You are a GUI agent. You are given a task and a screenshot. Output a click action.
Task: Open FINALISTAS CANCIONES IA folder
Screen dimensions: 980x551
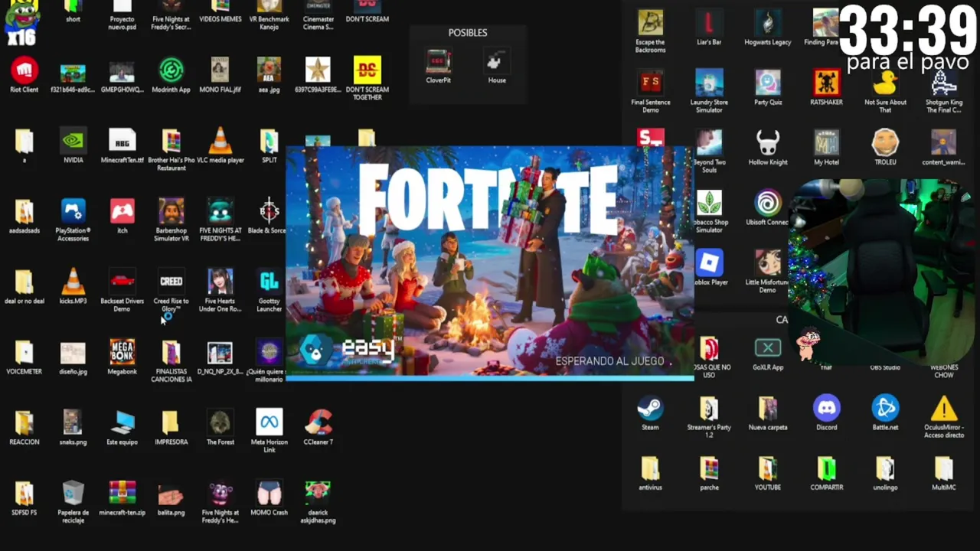click(171, 353)
